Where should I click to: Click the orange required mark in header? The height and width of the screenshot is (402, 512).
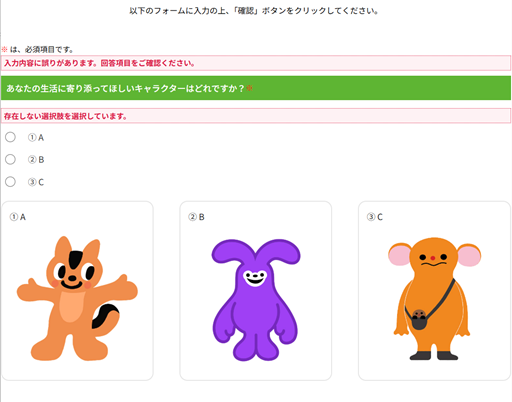(249, 88)
